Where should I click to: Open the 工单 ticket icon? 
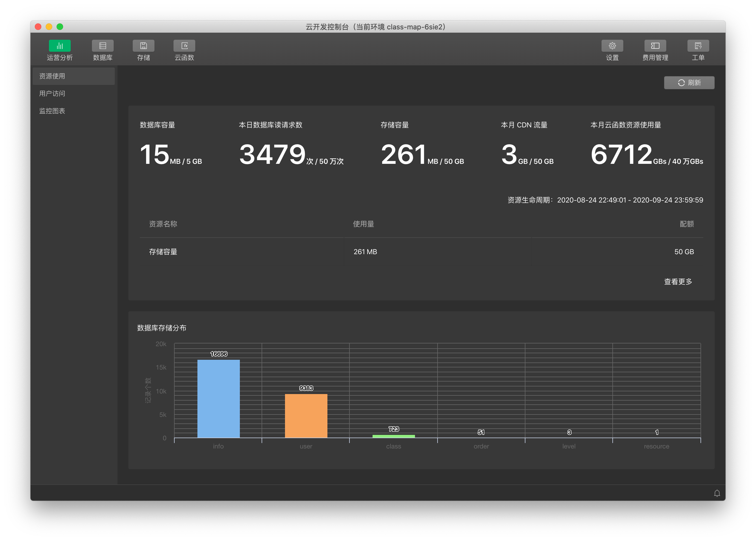point(698,46)
